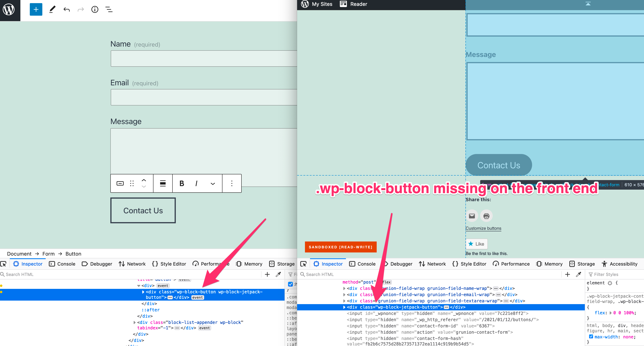Click the Undo arrow in the editor toolbar
The width and height of the screenshot is (644, 346).
[x=66, y=9]
